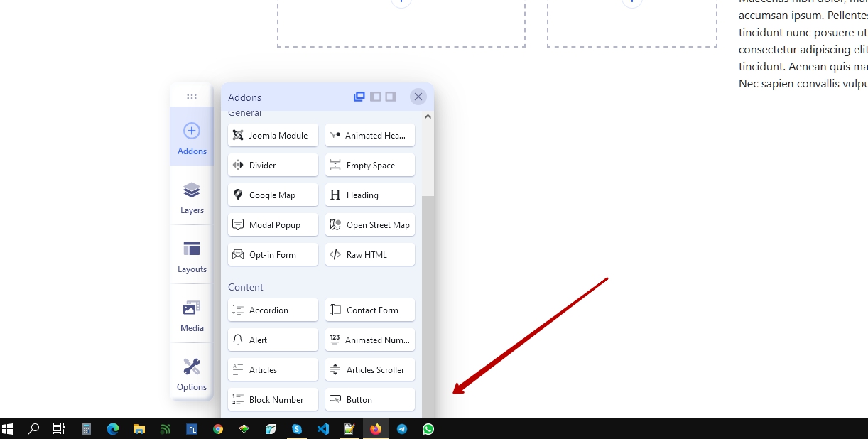Close the Addons panel
The image size is (868, 439).
(418, 97)
